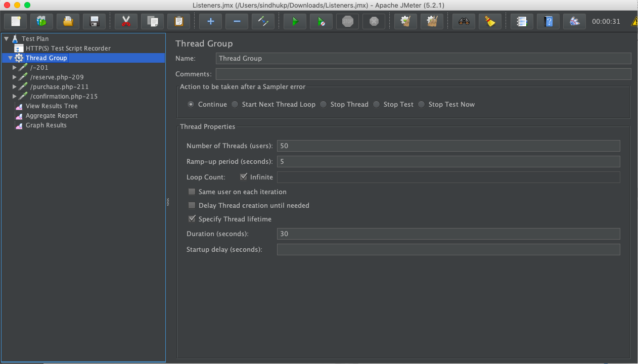Select the Stop Test radio button
The width and height of the screenshot is (638, 364).
pyautogui.click(x=376, y=105)
